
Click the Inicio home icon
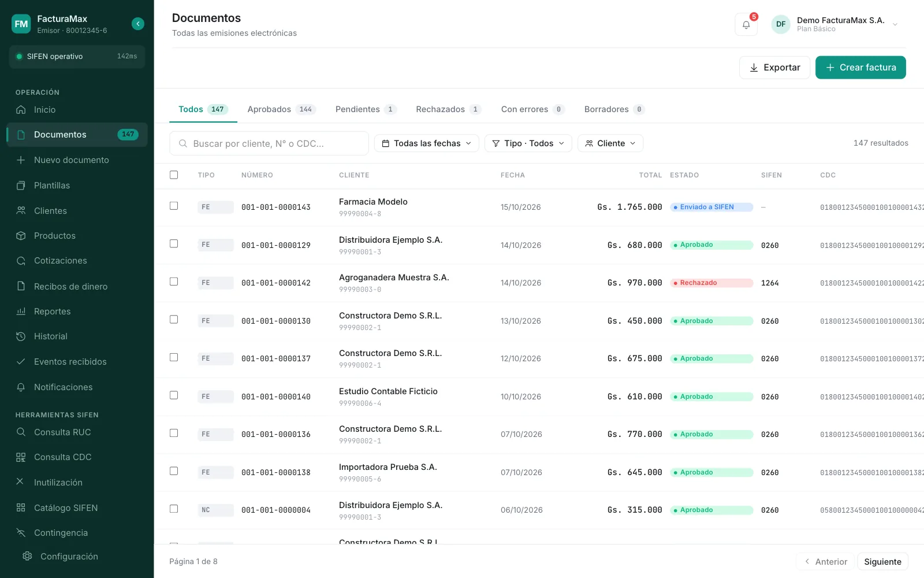pos(21,110)
